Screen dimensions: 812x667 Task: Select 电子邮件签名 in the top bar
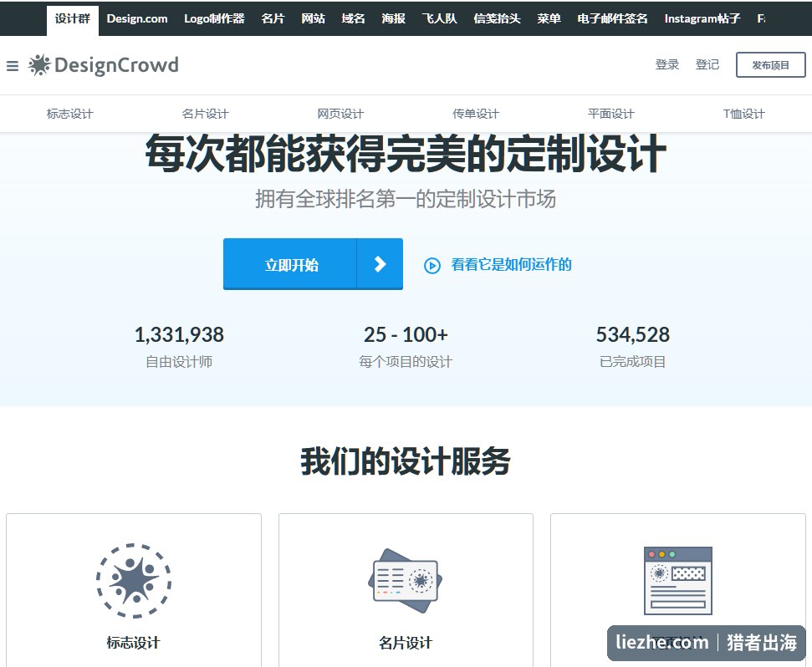(x=613, y=18)
